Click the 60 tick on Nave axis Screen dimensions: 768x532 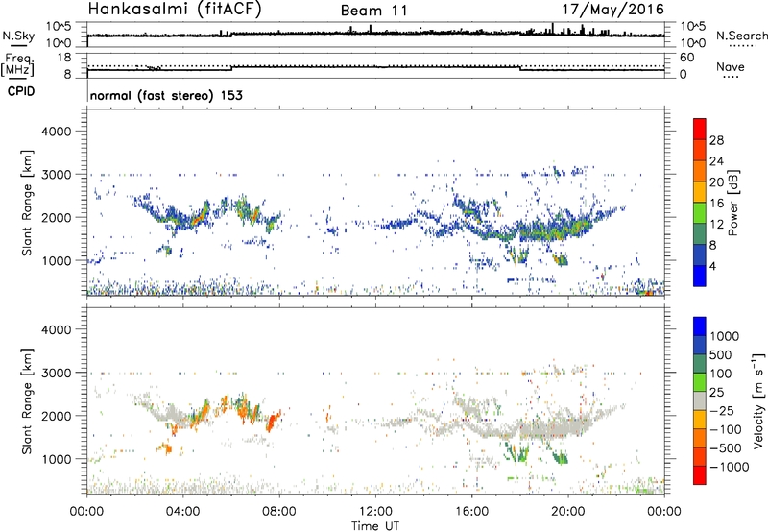(x=686, y=58)
